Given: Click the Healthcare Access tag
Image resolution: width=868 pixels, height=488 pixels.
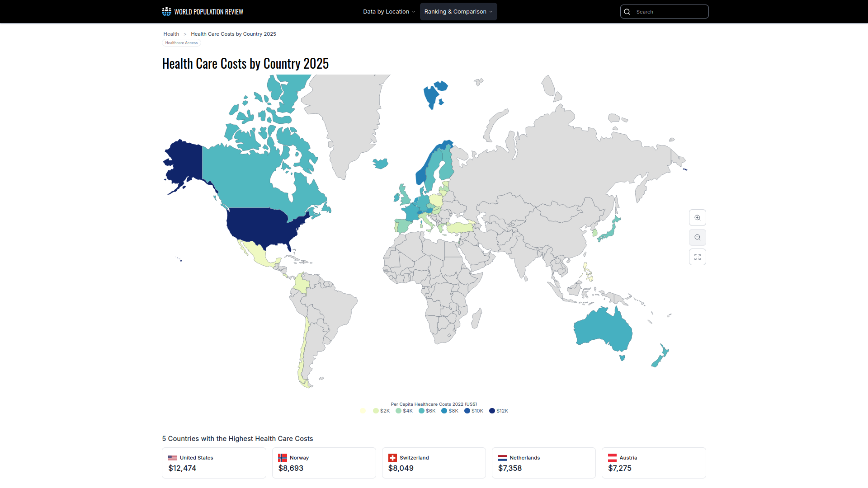Looking at the screenshot, I should coord(181,43).
